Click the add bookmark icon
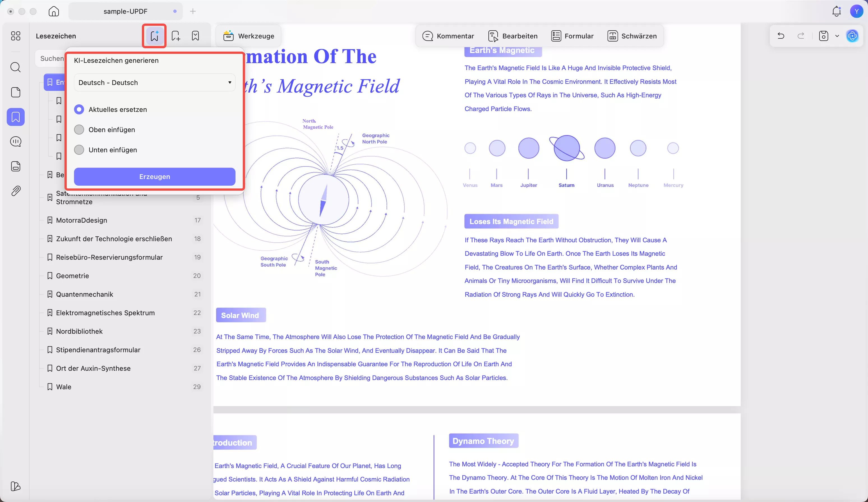This screenshot has height=502, width=868. (176, 36)
